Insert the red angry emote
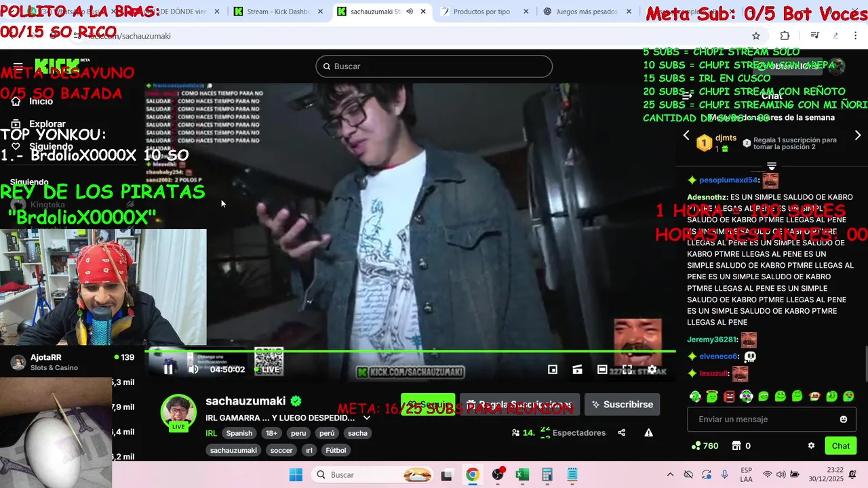 click(729, 396)
